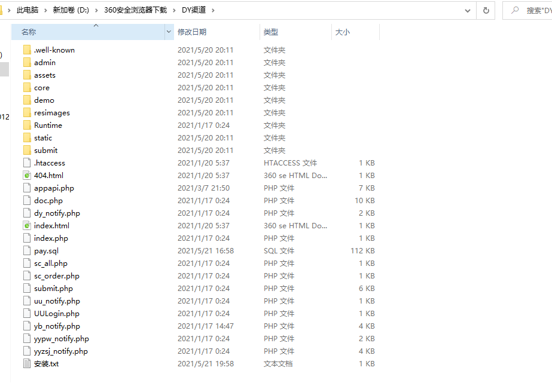
Task: Expand the chevron after 360安全浏览器下载
Action: point(174,11)
